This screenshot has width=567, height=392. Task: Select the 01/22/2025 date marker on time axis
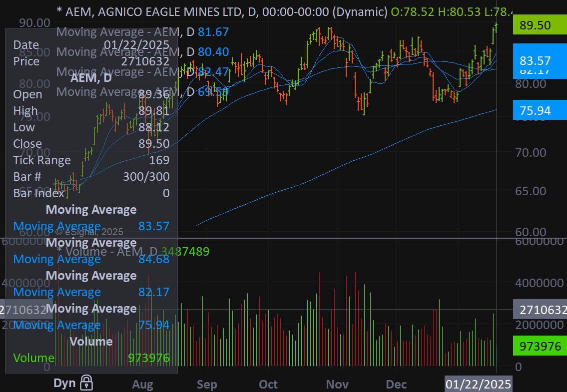[478, 384]
